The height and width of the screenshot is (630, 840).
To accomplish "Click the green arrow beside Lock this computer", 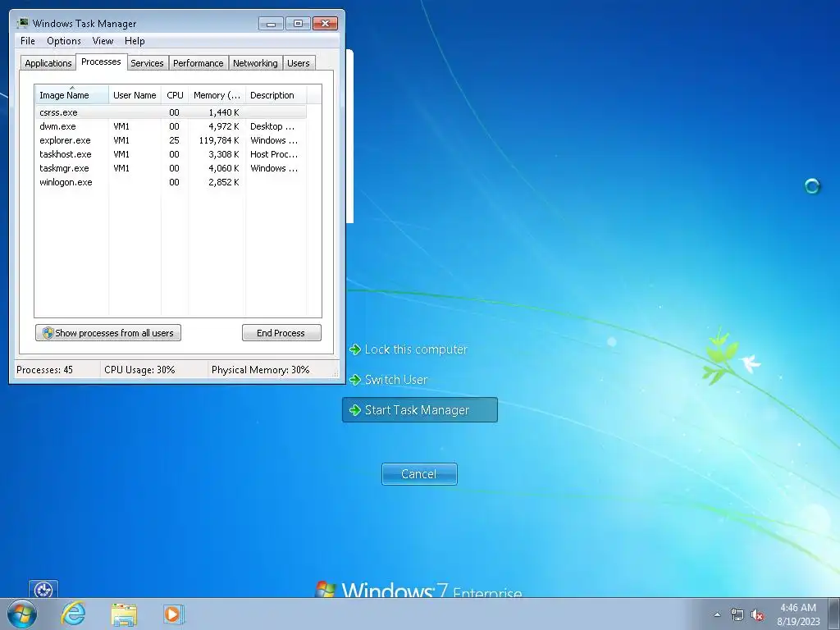I will coord(354,349).
